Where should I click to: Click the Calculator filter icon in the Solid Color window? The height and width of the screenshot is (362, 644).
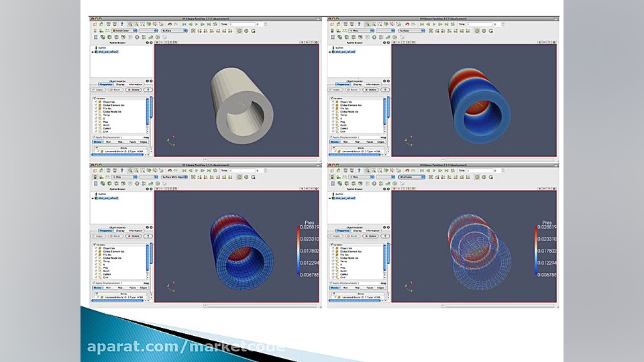pyautogui.click(x=95, y=37)
